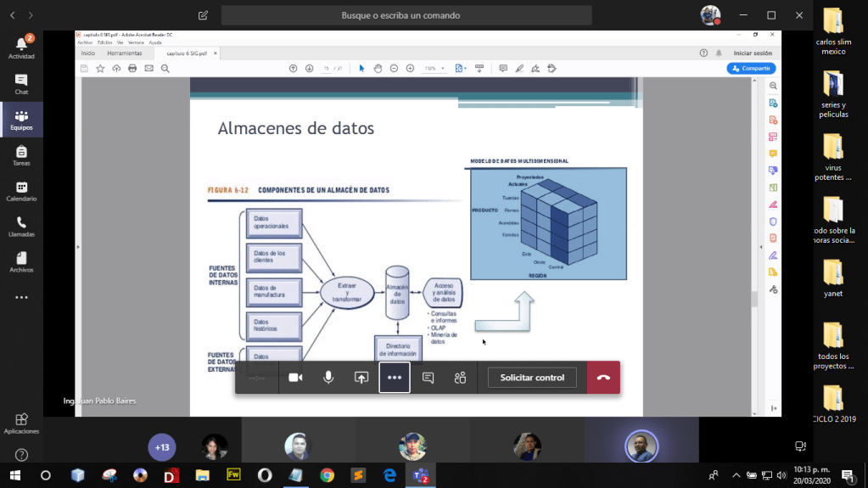The width and height of the screenshot is (868, 488).
Task: Expand more apps ellipsis in sidebar
Action: (x=21, y=298)
